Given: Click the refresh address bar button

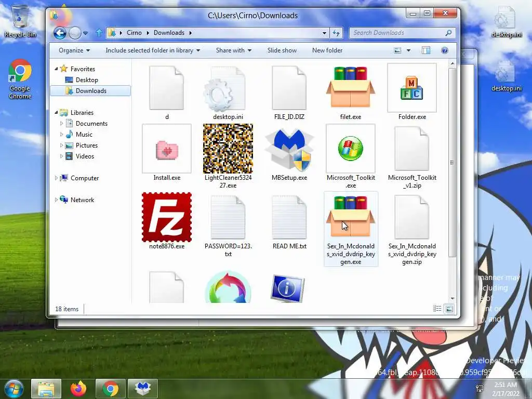Looking at the screenshot, I should (x=336, y=33).
